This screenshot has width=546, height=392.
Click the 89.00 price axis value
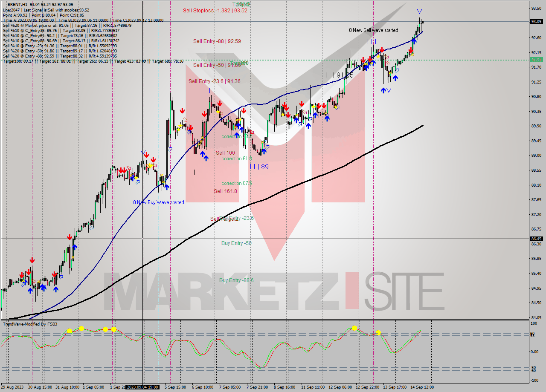tap(536, 156)
